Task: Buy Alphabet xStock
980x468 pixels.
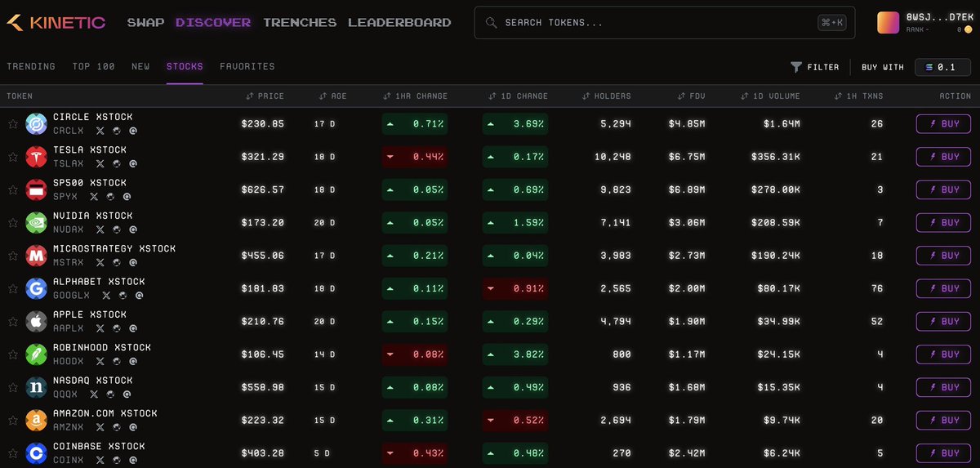Action: pos(943,288)
